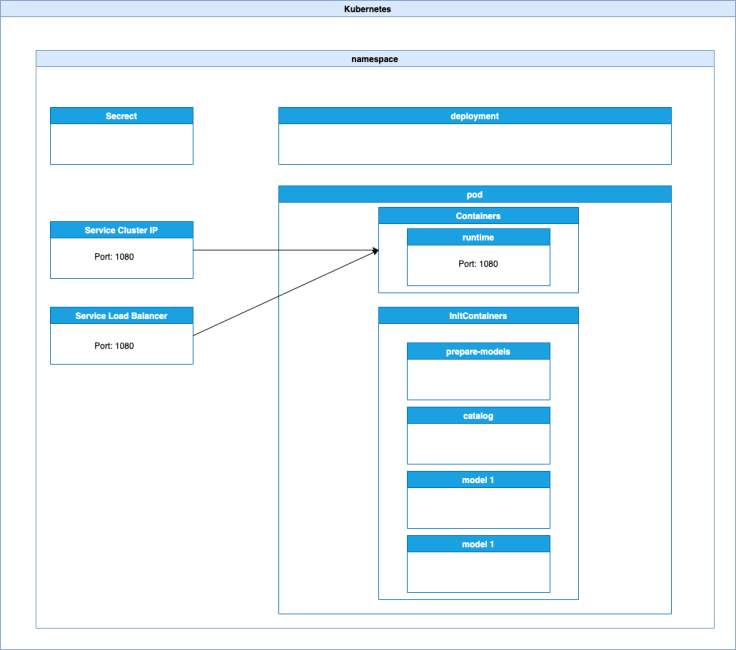Image resolution: width=736 pixels, height=650 pixels.
Task: Select the Service Cluster IP header
Action: pos(122,230)
